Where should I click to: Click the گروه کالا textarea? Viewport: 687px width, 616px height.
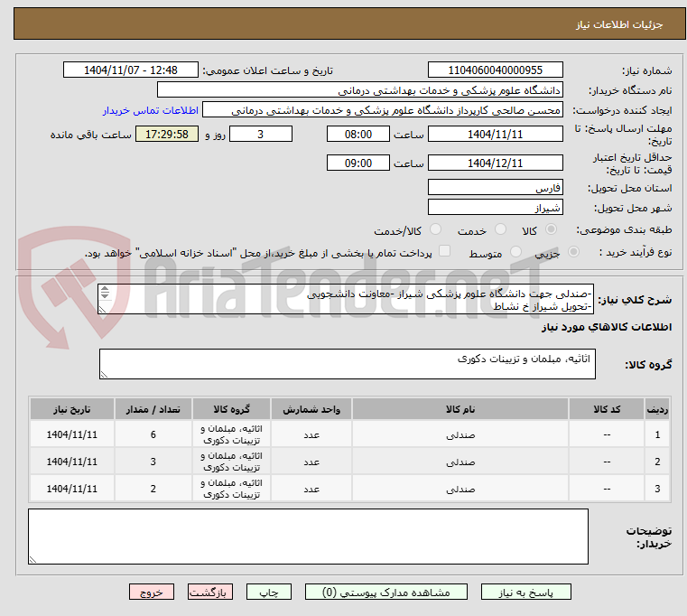pos(348,364)
